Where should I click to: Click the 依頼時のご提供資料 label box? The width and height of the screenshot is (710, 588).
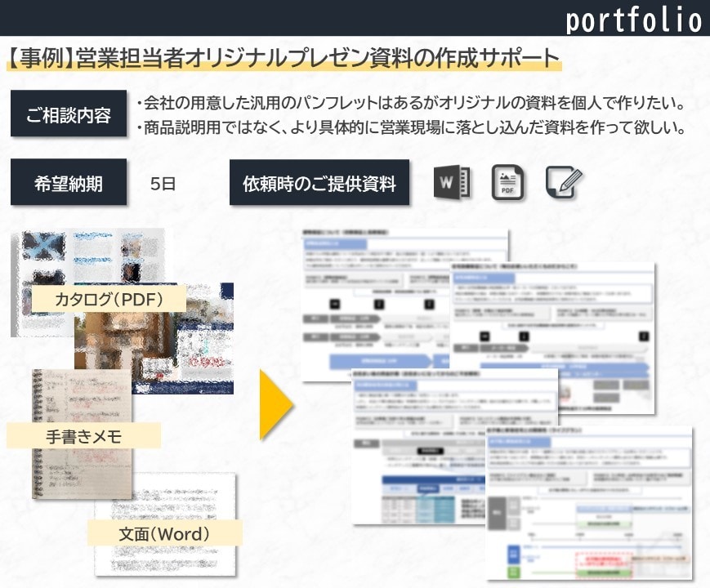pos(319,182)
